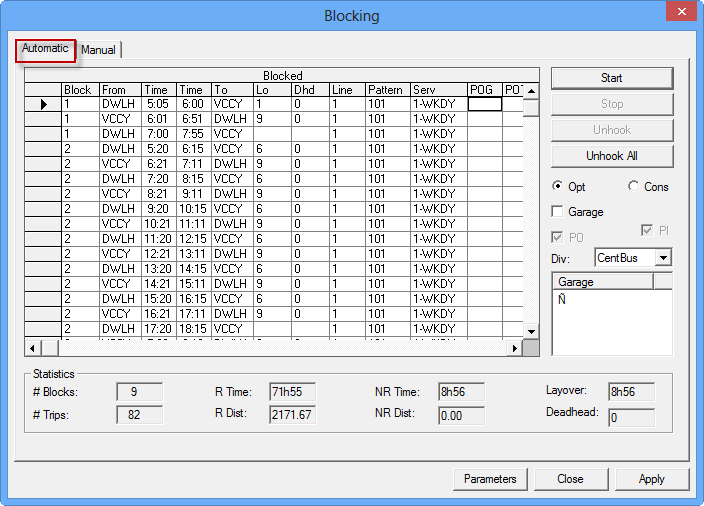Viewport: 704px width, 506px height.
Task: Click the # Blocks field showing 9
Action: point(140,392)
